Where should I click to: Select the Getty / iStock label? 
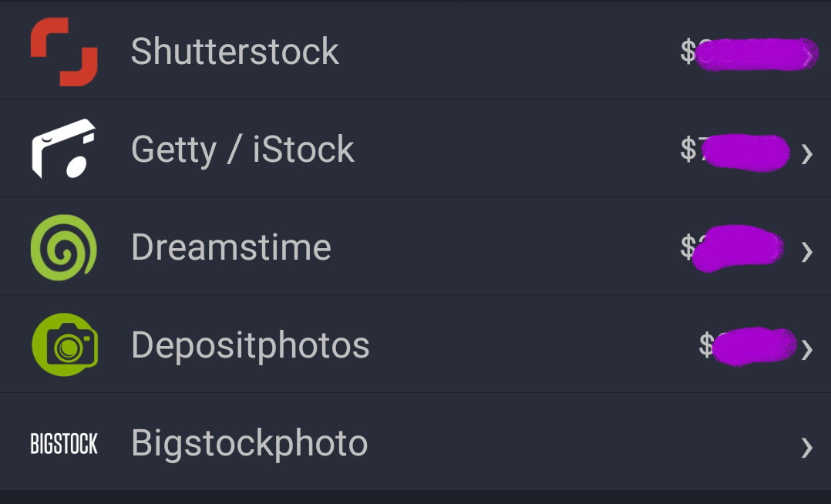coord(243,149)
